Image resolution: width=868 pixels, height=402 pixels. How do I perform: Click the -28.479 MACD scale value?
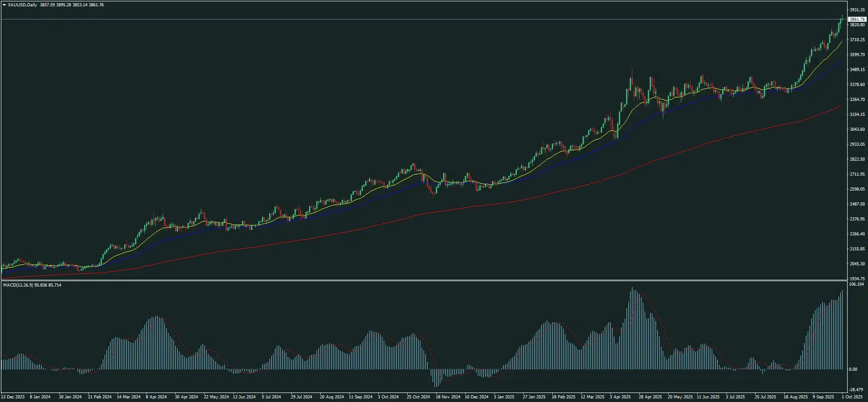(x=856, y=390)
